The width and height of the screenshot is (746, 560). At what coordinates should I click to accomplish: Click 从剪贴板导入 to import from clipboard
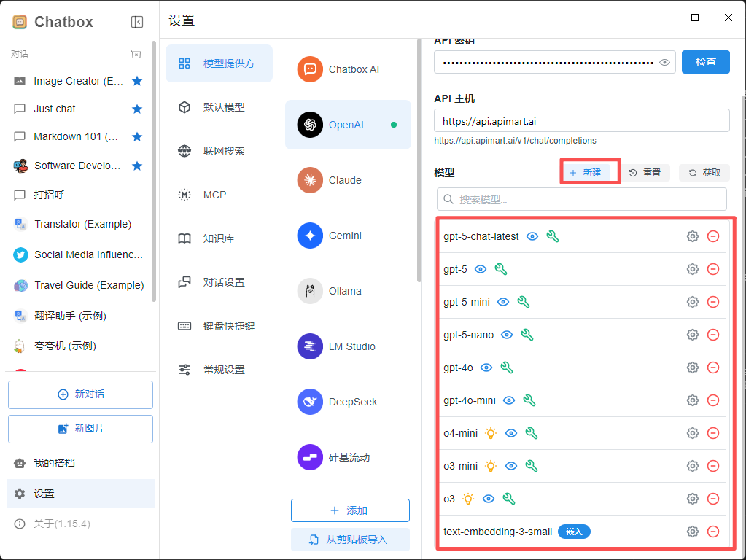350,539
